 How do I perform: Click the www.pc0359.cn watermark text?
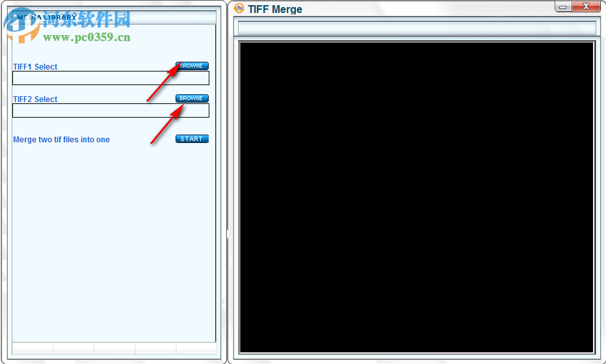[x=86, y=38]
